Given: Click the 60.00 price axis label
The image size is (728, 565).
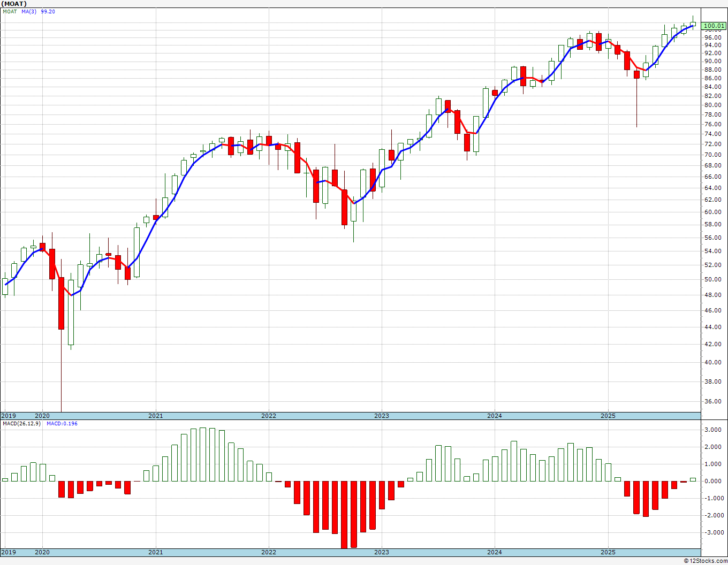Looking at the screenshot, I should pyautogui.click(x=712, y=212).
